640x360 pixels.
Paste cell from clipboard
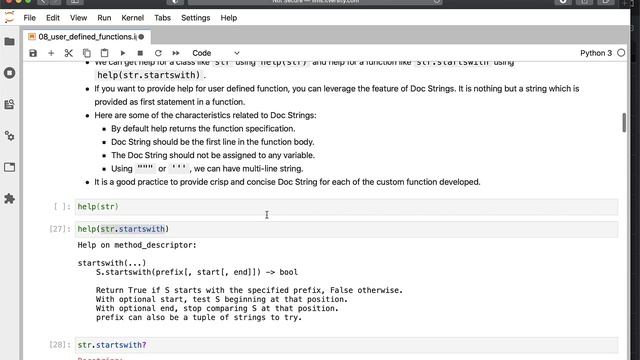[104, 53]
